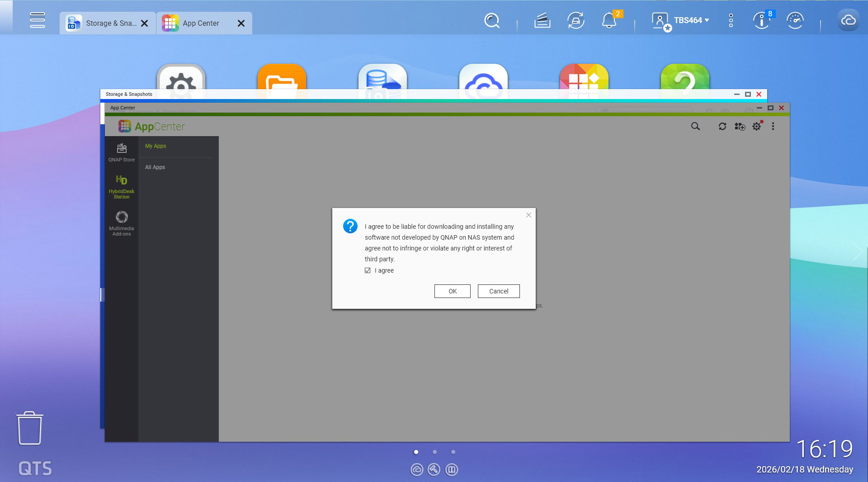Open the dashboard gauge icon

point(795,20)
